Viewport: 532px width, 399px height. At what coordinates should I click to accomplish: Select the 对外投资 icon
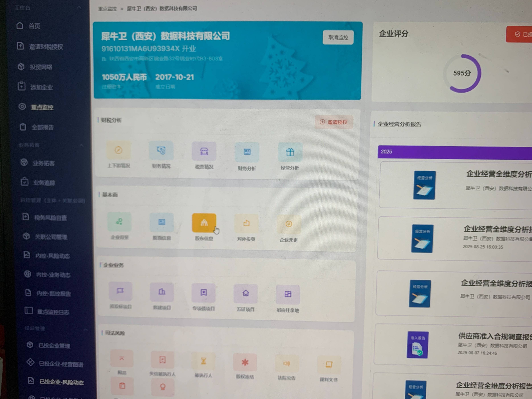(246, 223)
